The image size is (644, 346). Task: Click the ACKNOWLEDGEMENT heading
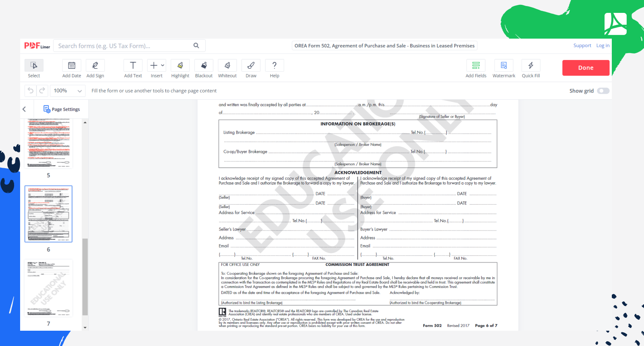pyautogui.click(x=358, y=173)
